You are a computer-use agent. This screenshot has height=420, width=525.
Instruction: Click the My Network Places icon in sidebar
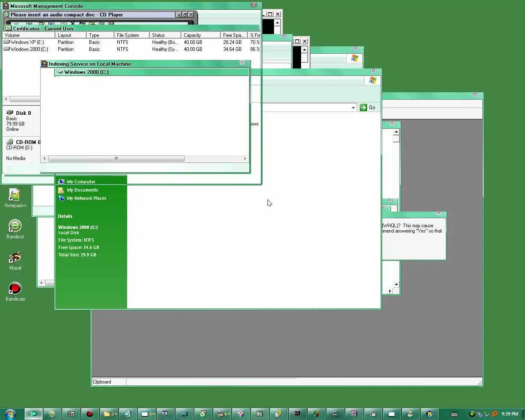(x=61, y=198)
